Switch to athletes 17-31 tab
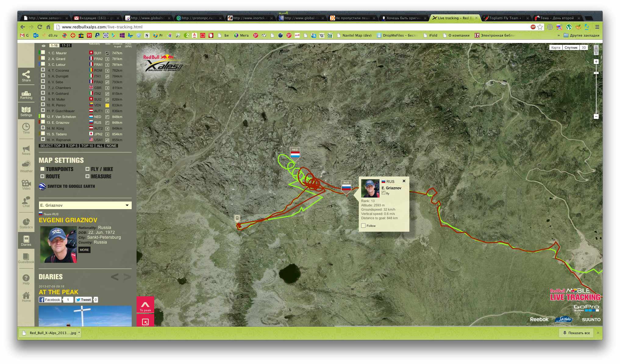This screenshot has width=620, height=364. tap(66, 45)
